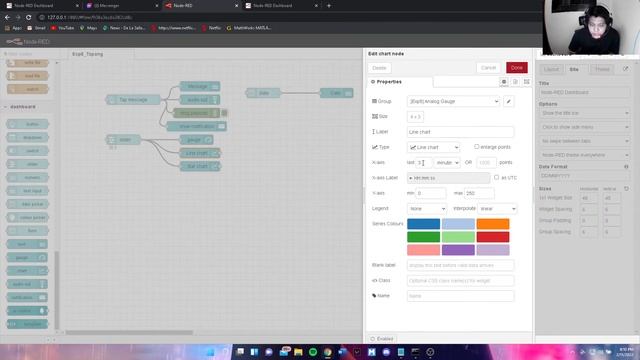Open the Interpolate dropdown

tap(497, 209)
